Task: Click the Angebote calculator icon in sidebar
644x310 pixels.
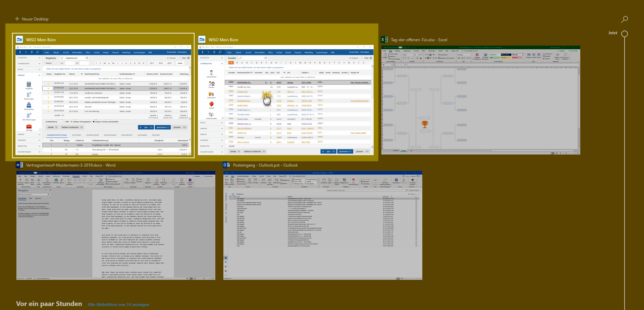Action: (29, 84)
